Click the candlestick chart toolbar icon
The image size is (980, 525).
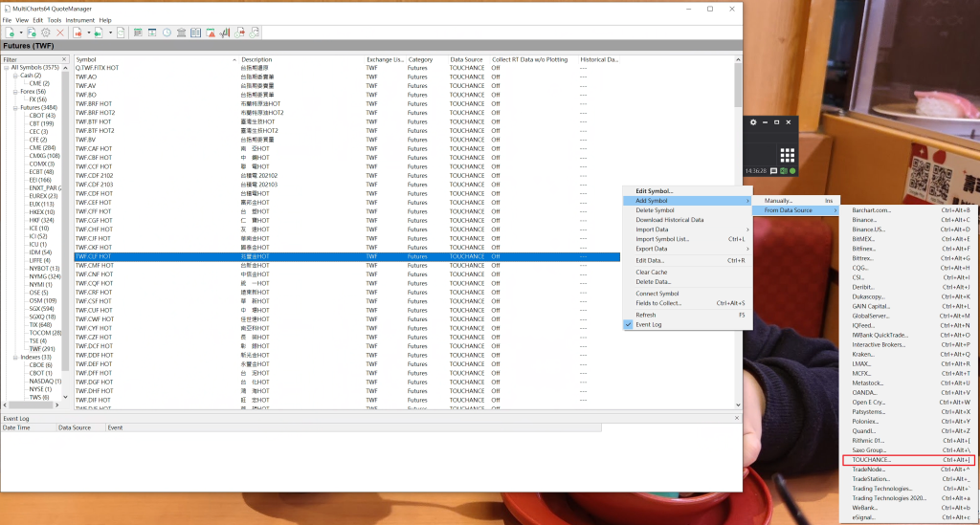point(225,33)
